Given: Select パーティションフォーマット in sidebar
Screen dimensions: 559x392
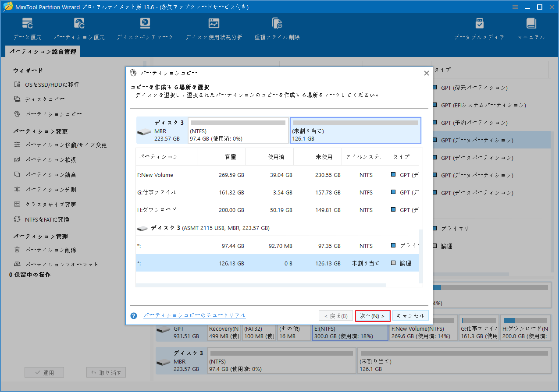Looking at the screenshot, I should pos(62,265).
